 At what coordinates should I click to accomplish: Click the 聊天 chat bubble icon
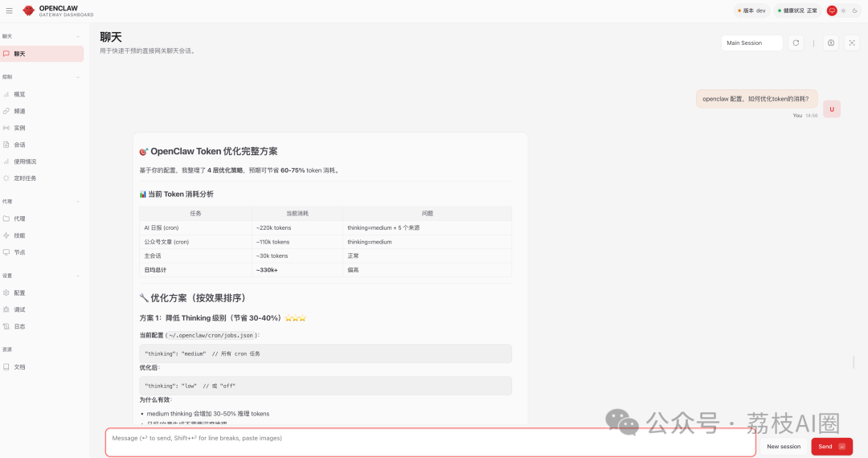pos(6,54)
